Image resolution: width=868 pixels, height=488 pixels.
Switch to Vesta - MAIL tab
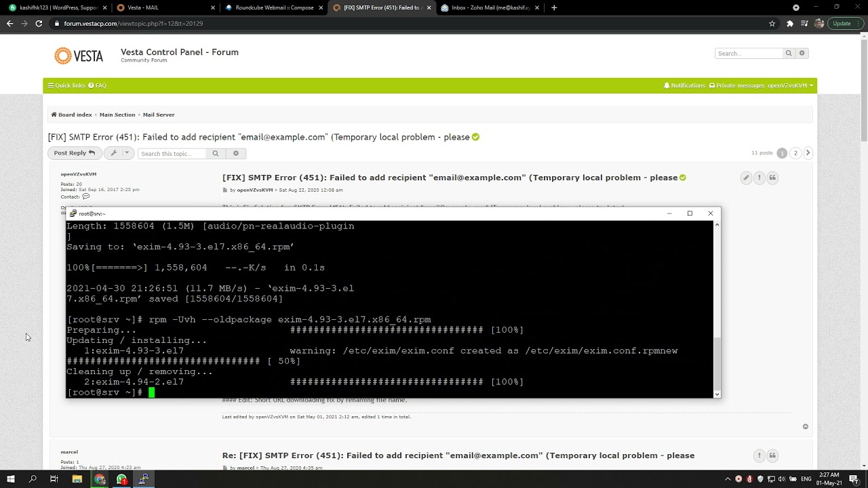tap(165, 7)
